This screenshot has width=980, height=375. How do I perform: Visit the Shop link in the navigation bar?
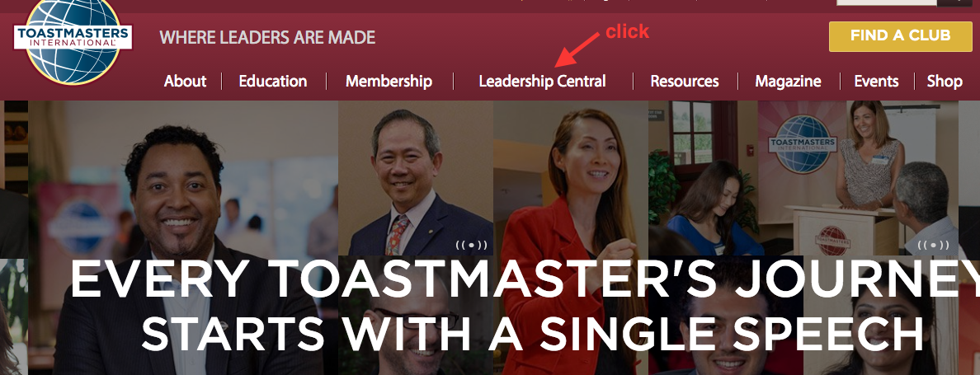[x=945, y=81]
